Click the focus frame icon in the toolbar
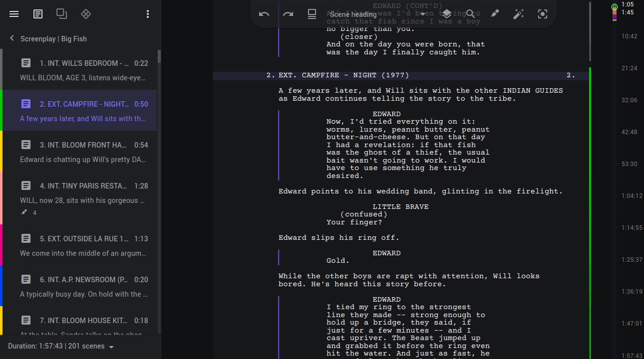The width and height of the screenshot is (644, 359). tap(543, 14)
